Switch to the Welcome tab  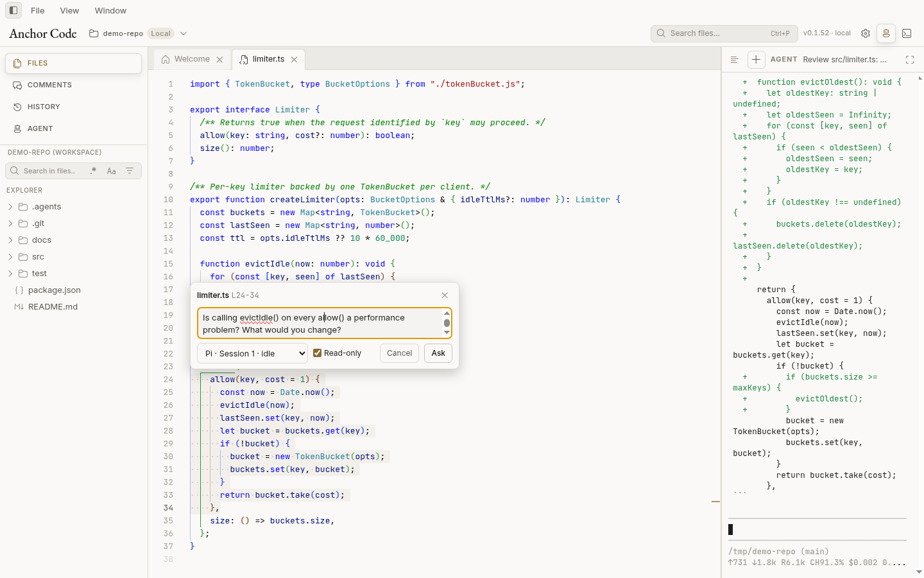point(192,59)
